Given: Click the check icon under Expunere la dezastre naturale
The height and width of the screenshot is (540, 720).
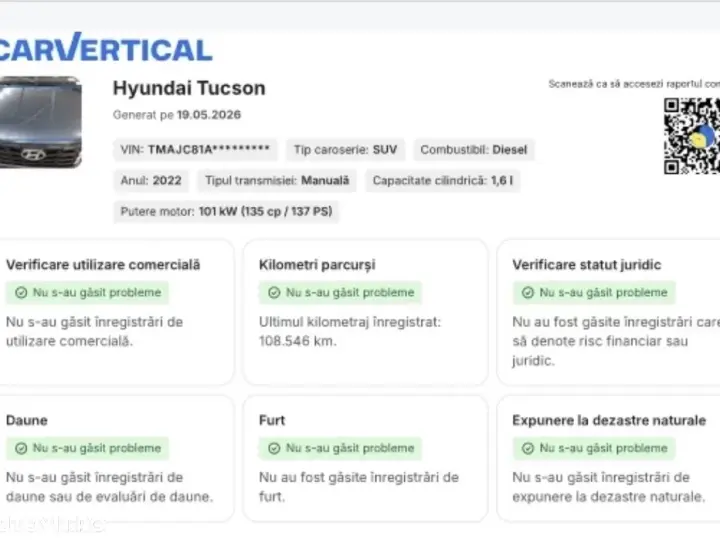Looking at the screenshot, I should pyautogui.click(x=528, y=448).
